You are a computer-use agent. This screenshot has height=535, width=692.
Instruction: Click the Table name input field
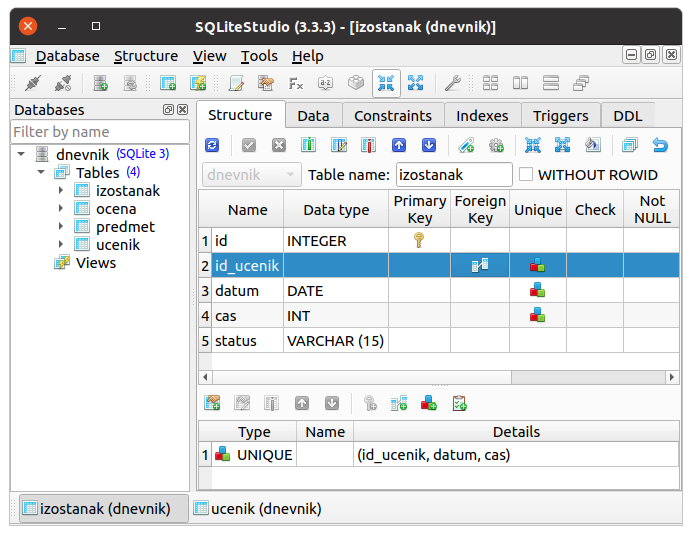point(453,175)
